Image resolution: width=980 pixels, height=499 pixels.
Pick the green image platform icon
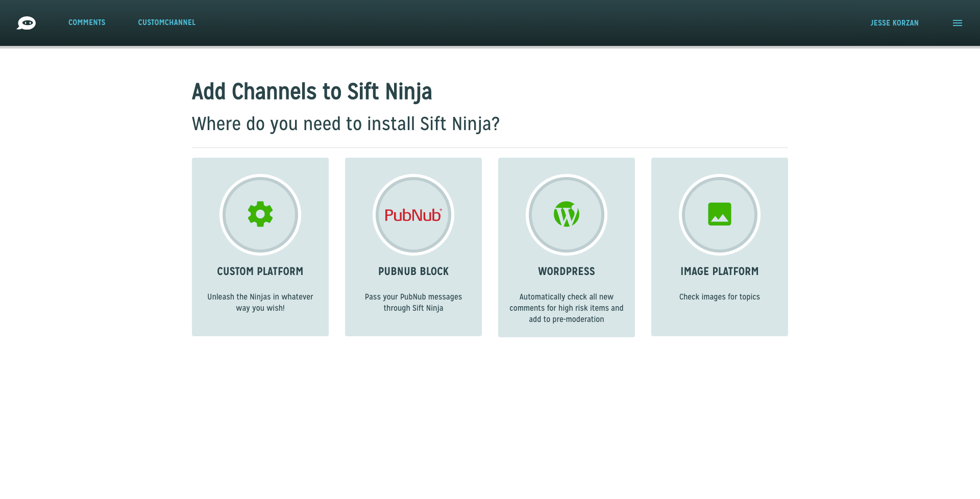[720, 214]
